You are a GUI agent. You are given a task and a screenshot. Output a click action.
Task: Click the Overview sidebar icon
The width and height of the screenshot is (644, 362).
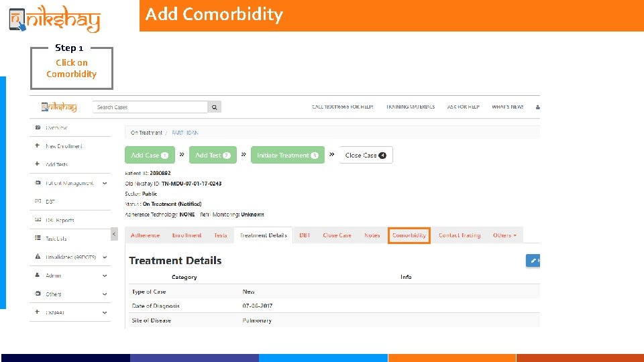[x=38, y=127]
